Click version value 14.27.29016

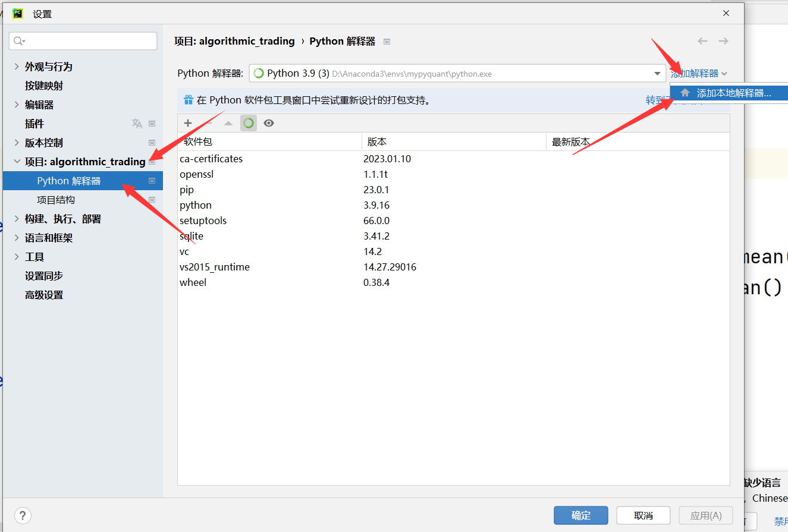pos(390,267)
